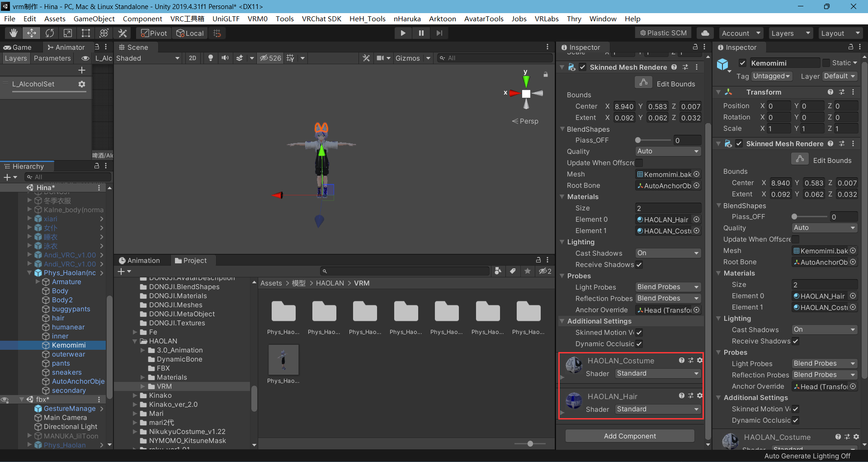Open the Component menu
This screenshot has height=462, width=868.
[142, 19]
